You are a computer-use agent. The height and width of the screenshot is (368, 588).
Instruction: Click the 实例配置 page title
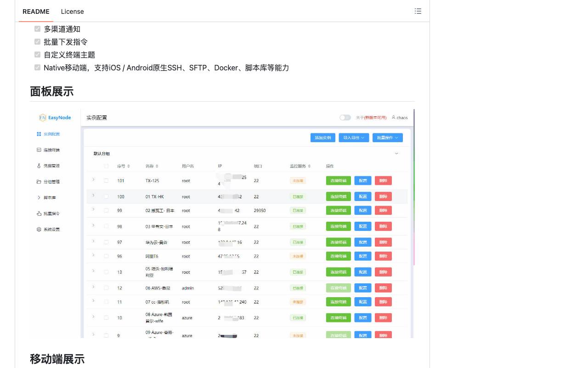pyautogui.click(x=96, y=118)
